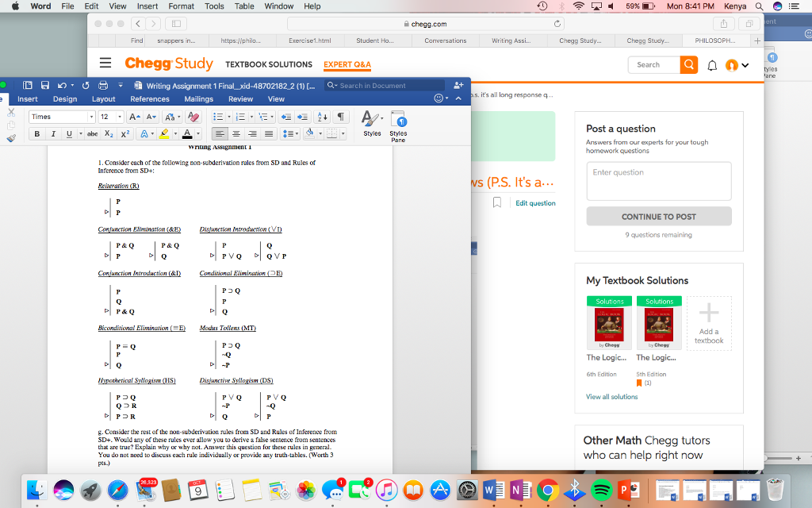Expand the font size 12 dropdown

tap(120, 117)
